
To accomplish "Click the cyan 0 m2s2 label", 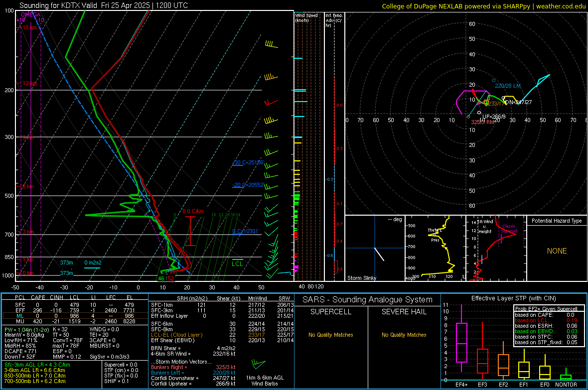I will 93,262.
